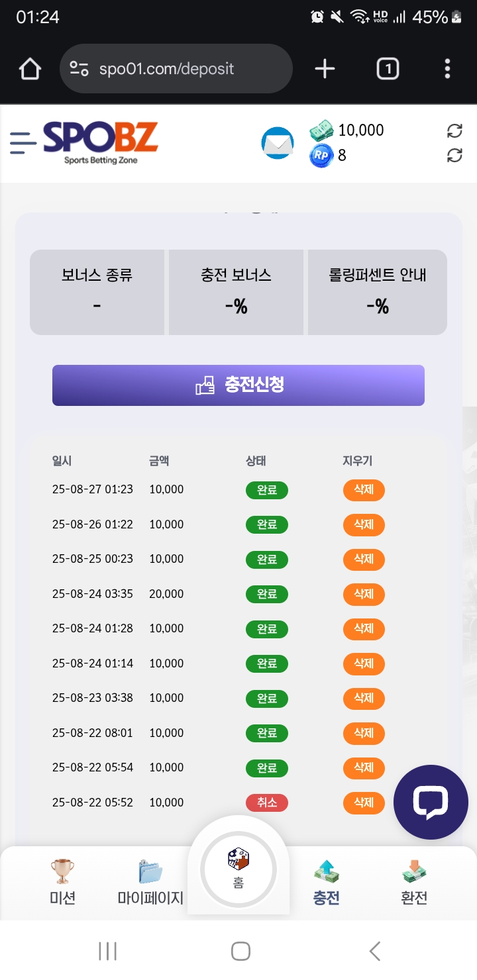
Task: Open the browser tab switcher
Action: (388, 69)
